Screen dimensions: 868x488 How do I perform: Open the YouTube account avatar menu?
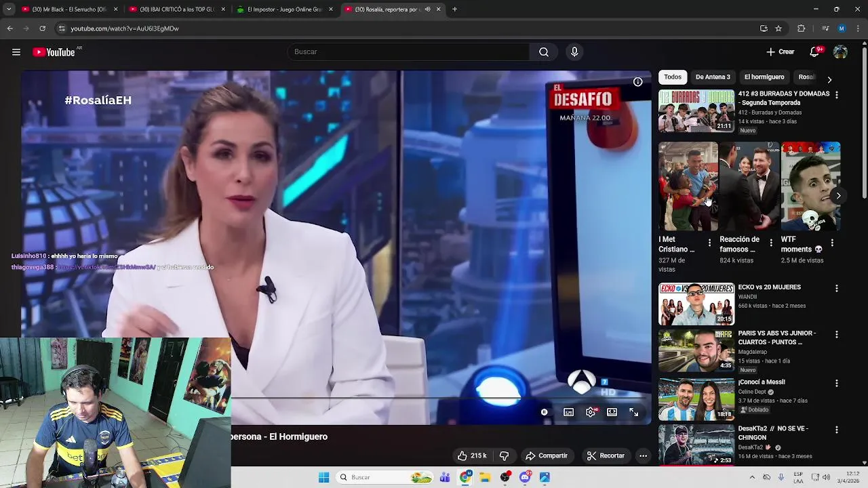pyautogui.click(x=840, y=52)
